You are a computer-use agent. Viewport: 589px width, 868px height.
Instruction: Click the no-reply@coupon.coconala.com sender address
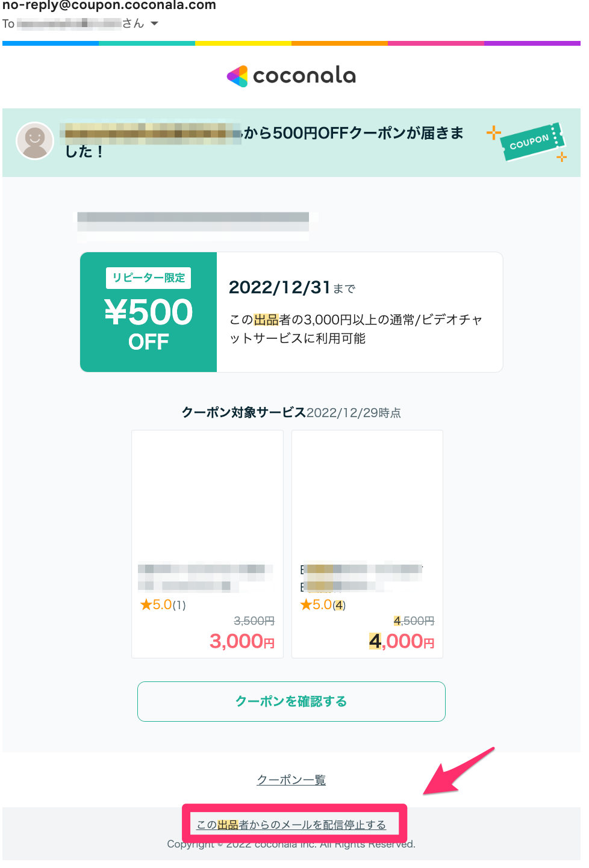coord(109,5)
